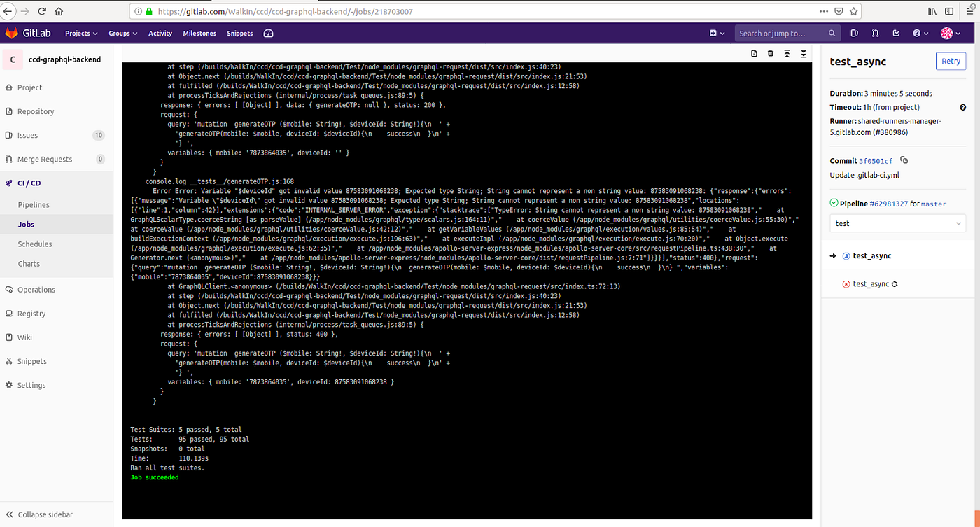Erase the job log with trash icon
The width and height of the screenshot is (980, 527).
click(x=771, y=53)
